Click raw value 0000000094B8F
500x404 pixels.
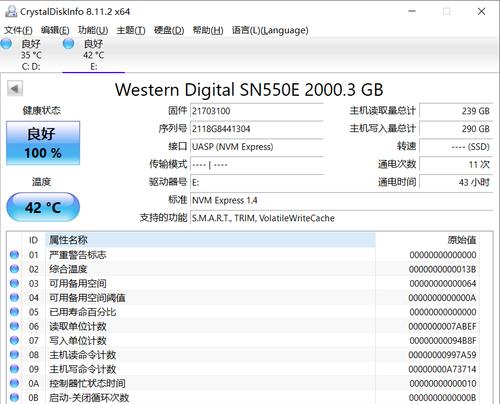pyautogui.click(x=443, y=341)
